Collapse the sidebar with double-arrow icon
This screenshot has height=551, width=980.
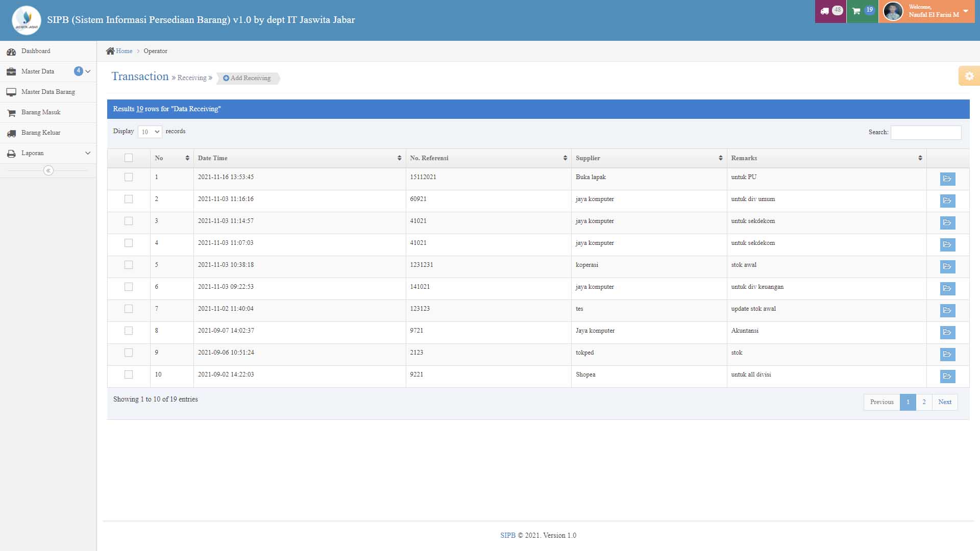point(48,170)
